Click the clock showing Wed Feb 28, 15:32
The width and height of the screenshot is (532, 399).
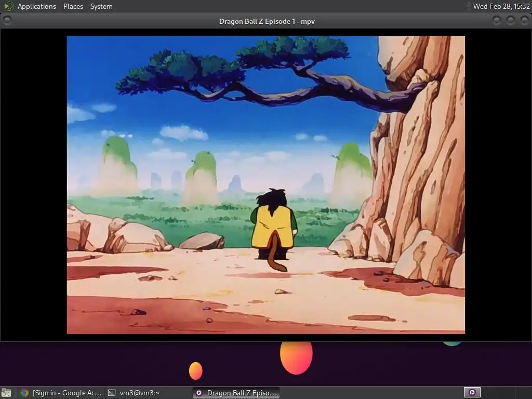501,6
